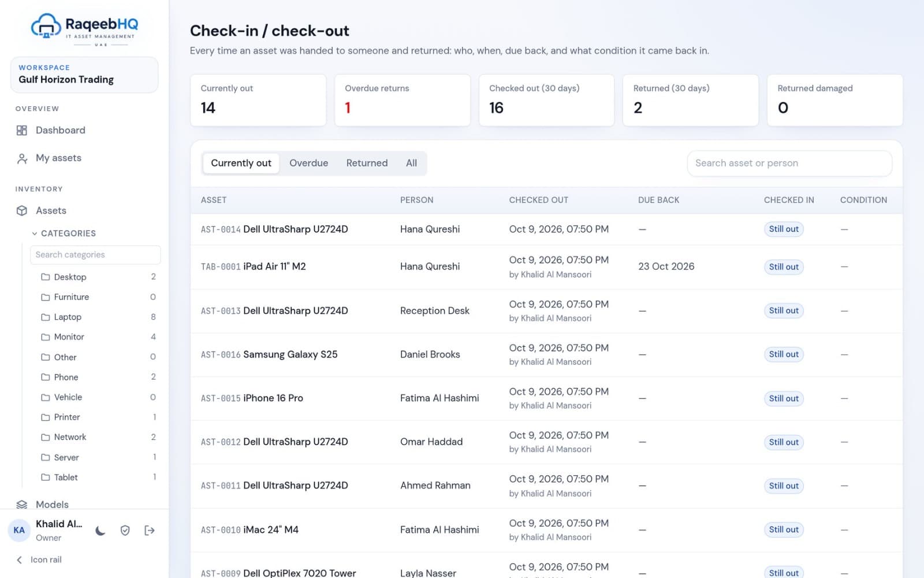Click the Network category folder icon
Viewport: 924px width, 578px height.
46,438
